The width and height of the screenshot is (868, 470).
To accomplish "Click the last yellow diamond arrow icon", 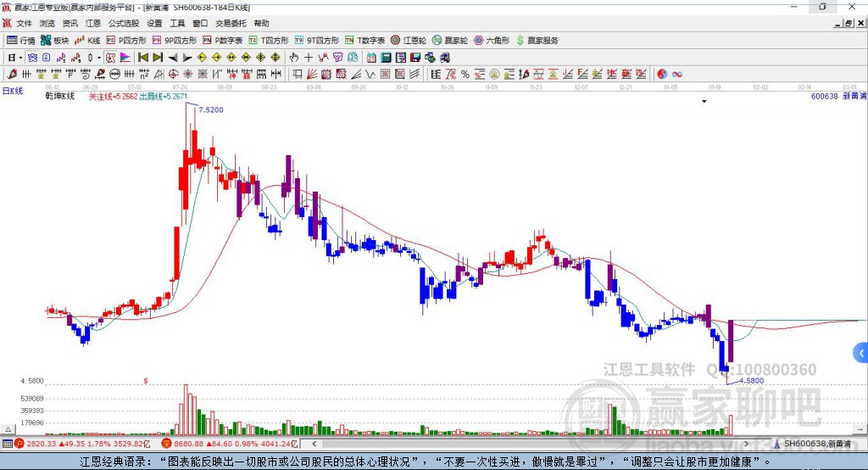I will [275, 58].
